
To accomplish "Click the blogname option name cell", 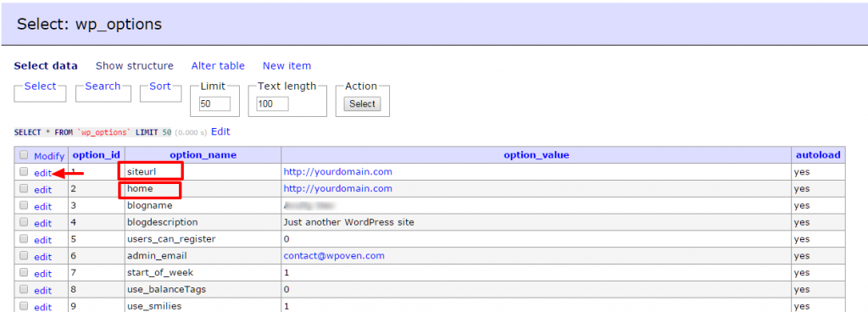I will point(203,205).
